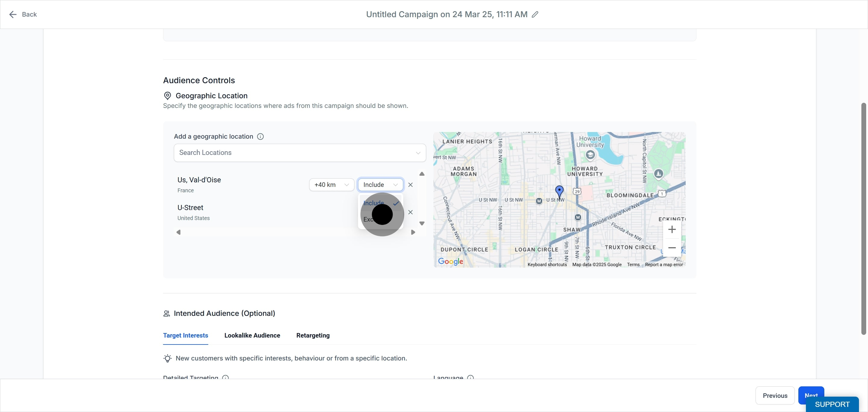Click the Howard University map marker
The height and width of the screenshot is (412, 868).
click(590, 155)
